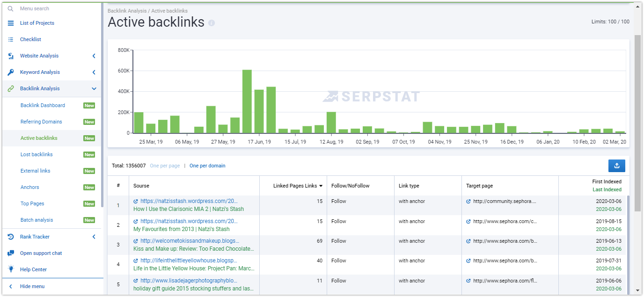The height and width of the screenshot is (297, 644).
Task: Open Batch analysis menu item
Action: [37, 220]
